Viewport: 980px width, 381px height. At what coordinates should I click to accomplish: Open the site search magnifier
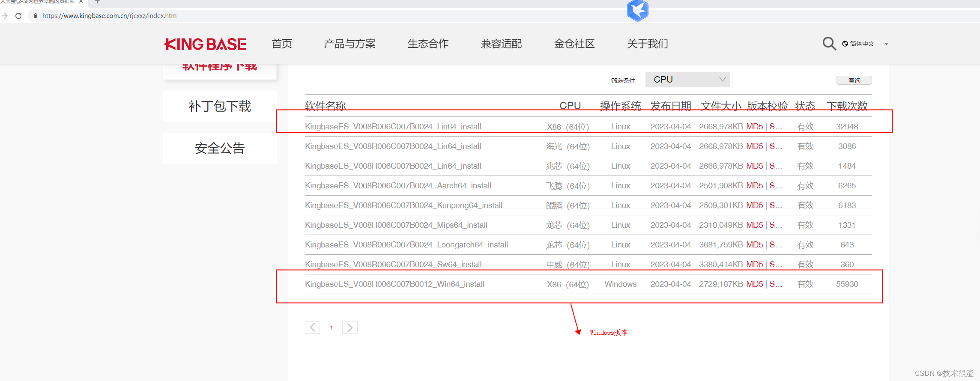click(829, 44)
